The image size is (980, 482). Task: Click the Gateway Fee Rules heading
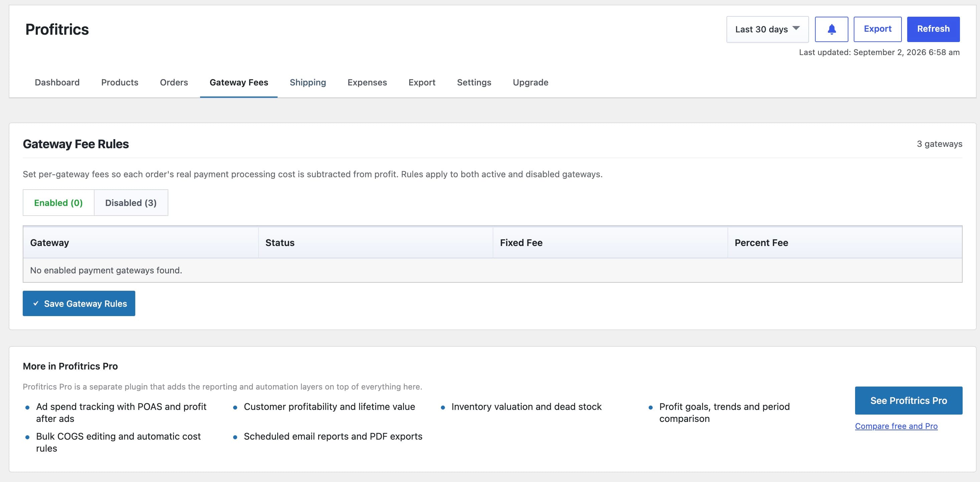point(76,144)
